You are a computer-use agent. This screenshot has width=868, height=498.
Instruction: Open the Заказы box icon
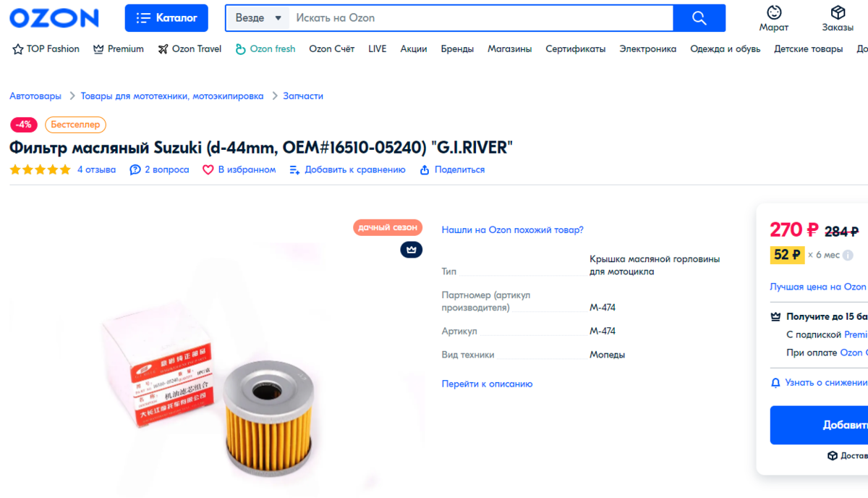coord(838,12)
